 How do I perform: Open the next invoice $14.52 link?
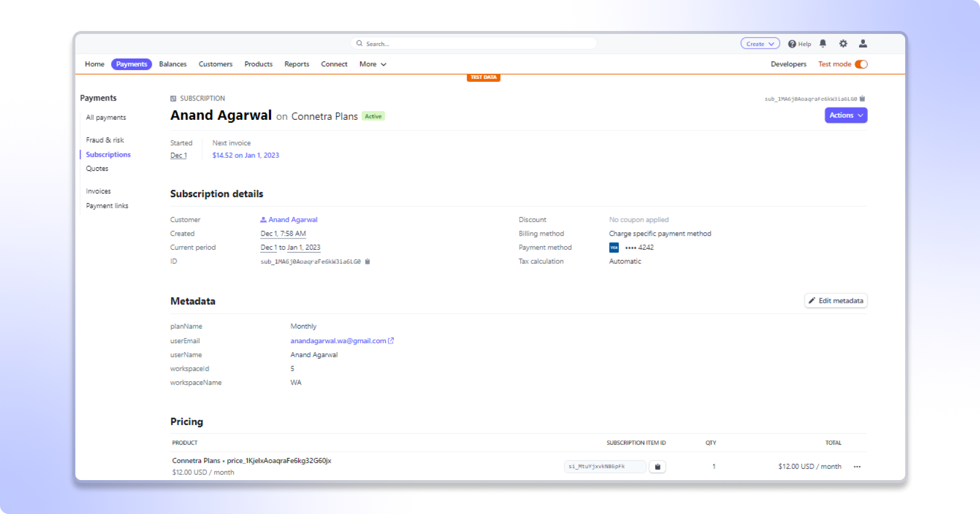[245, 156]
